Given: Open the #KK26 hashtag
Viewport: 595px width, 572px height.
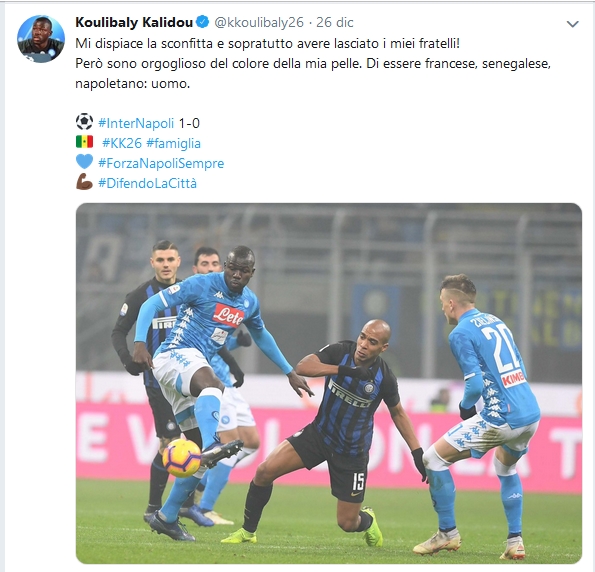Looking at the screenshot, I should [122, 143].
